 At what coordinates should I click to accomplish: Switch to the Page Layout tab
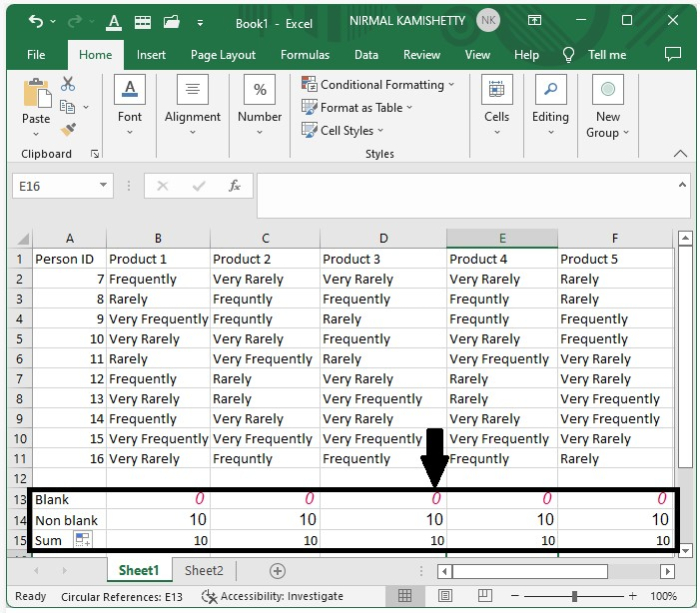click(223, 55)
